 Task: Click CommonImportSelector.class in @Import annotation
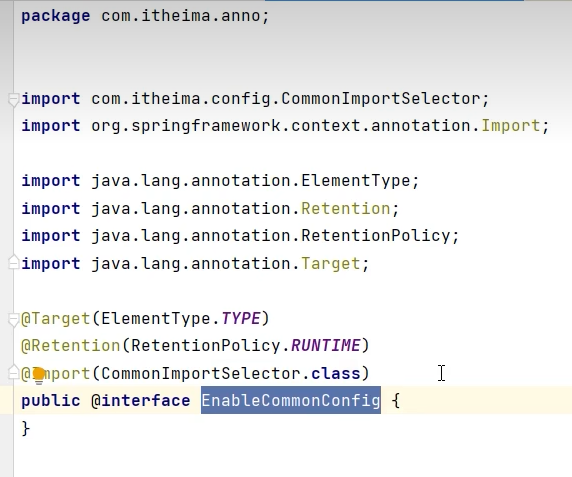pyautogui.click(x=231, y=373)
